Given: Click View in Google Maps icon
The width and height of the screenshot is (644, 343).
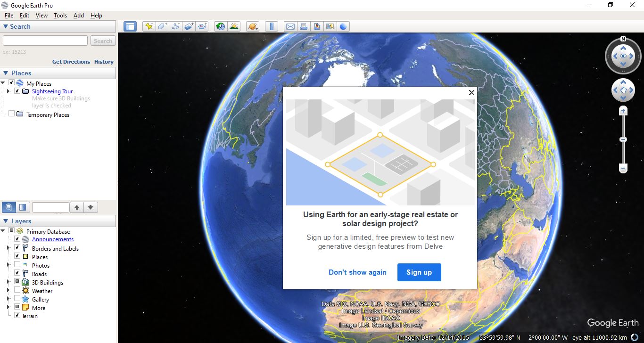Looking at the screenshot, I should point(330,26).
